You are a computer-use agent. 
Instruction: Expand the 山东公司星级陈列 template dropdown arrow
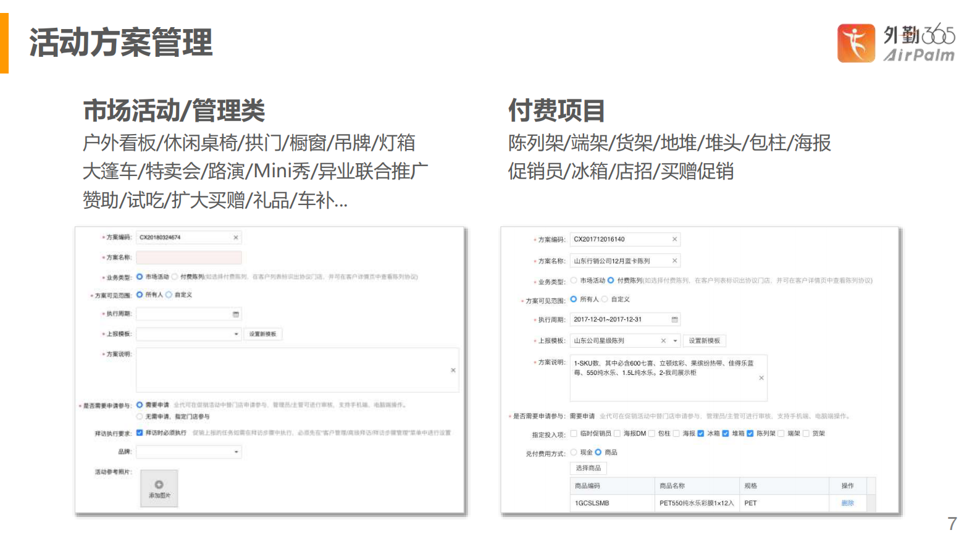click(675, 341)
